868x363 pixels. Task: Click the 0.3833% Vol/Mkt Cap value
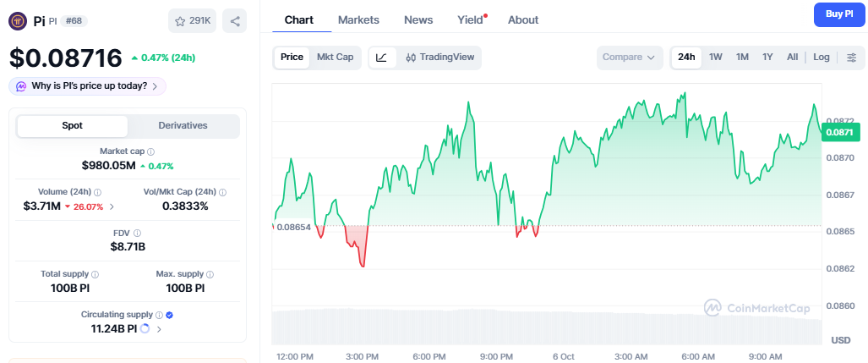(185, 206)
